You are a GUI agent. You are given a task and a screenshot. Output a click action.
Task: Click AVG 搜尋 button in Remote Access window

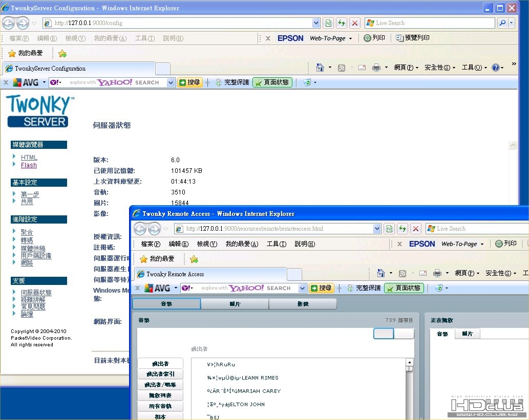point(322,288)
